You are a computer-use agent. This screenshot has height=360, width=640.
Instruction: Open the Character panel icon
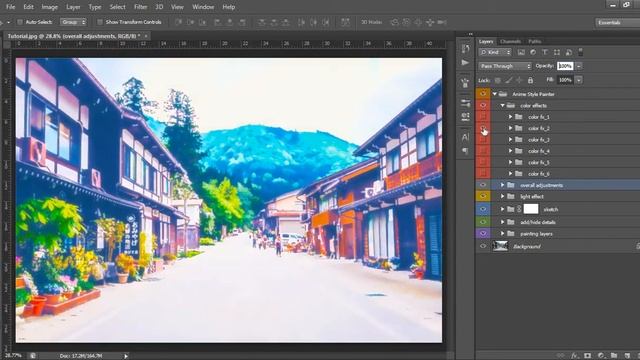(465, 137)
